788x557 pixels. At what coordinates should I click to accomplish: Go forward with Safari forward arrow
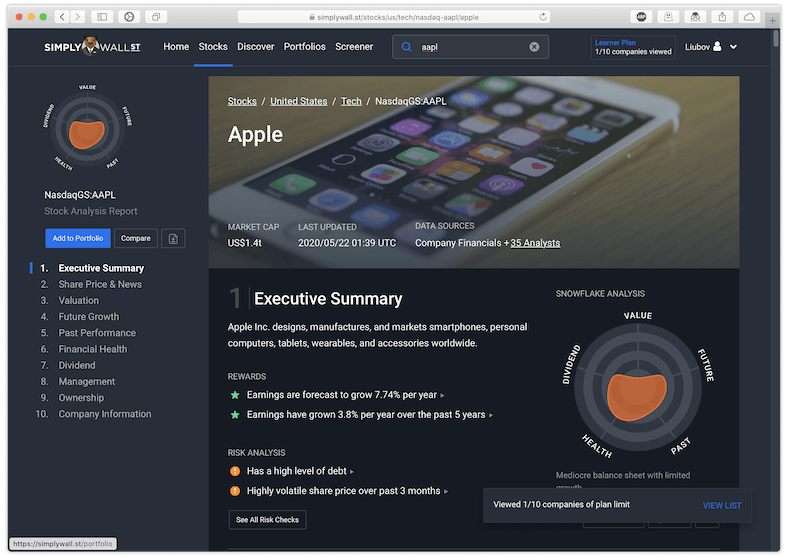(77, 17)
